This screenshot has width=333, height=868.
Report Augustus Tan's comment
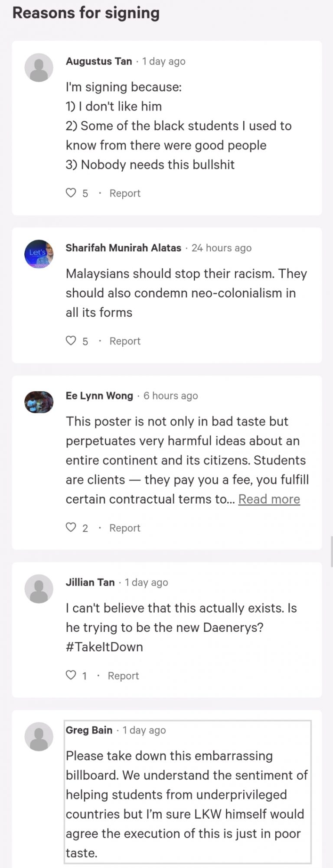coord(125,193)
